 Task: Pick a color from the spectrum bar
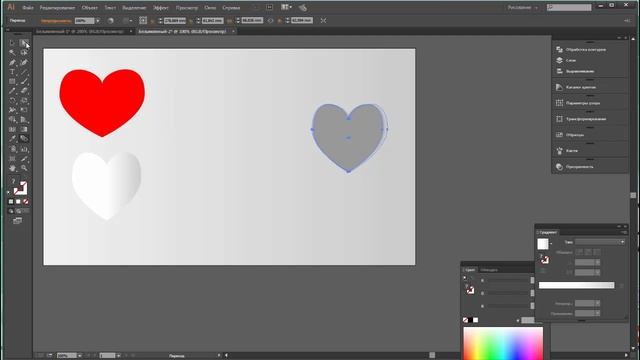(503, 344)
